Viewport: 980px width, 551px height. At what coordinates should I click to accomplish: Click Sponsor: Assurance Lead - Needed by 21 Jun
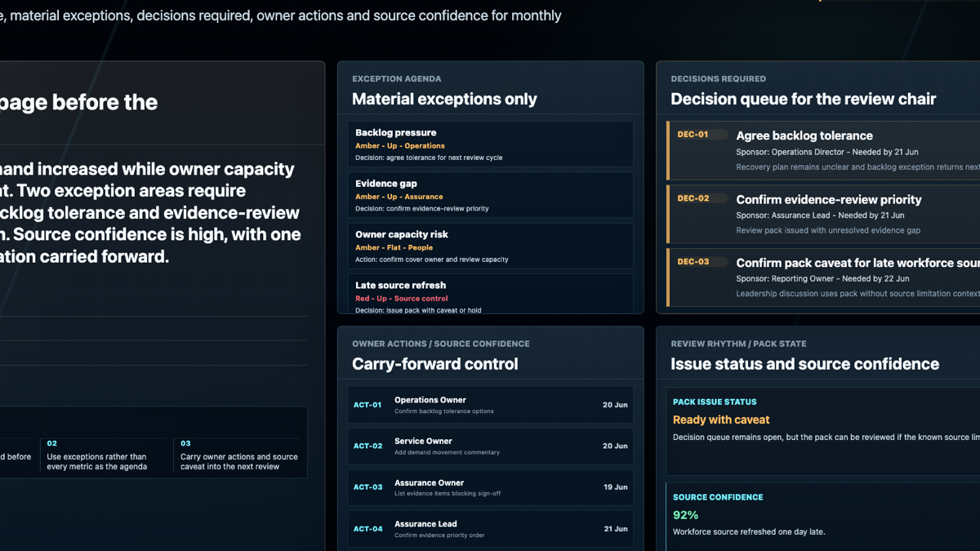[820, 216]
